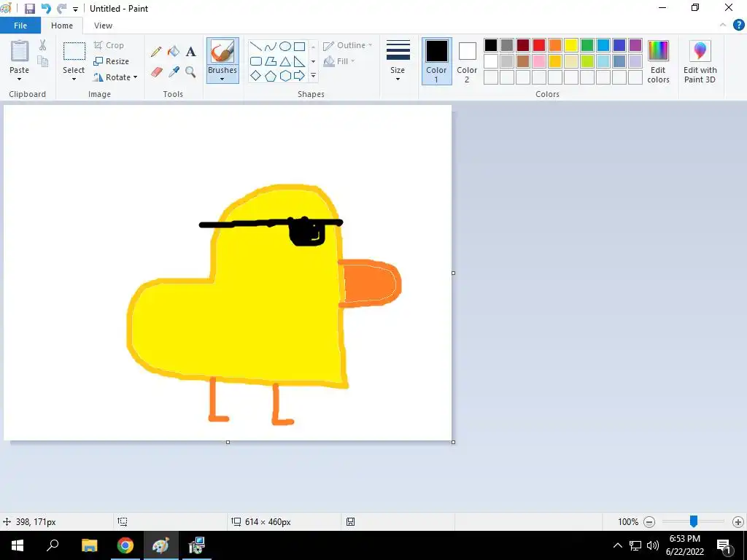This screenshot has width=747, height=560.
Task: Zoom in with plus button
Action: [x=738, y=522]
